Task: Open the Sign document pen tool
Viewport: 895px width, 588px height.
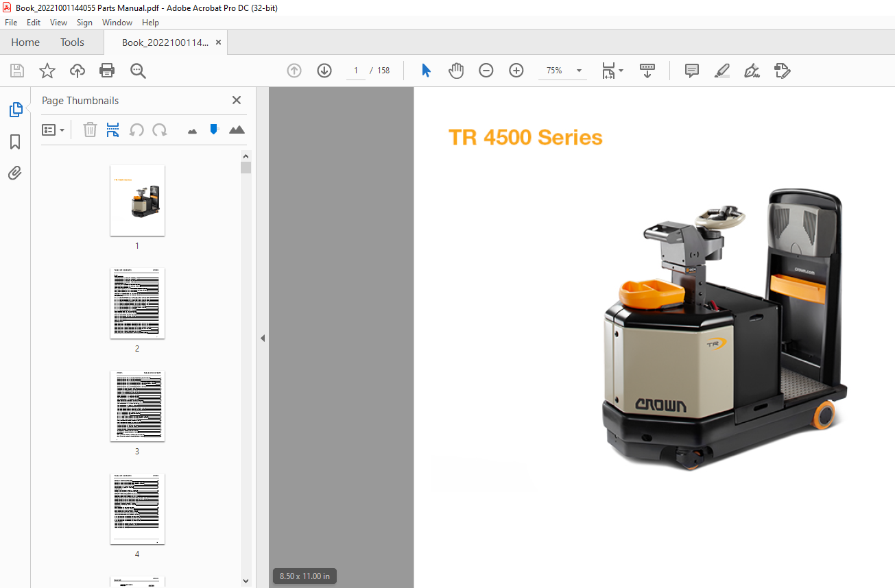Action: [752, 71]
